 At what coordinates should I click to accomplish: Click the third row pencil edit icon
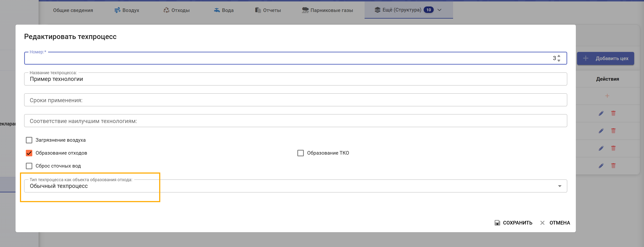[601, 148]
